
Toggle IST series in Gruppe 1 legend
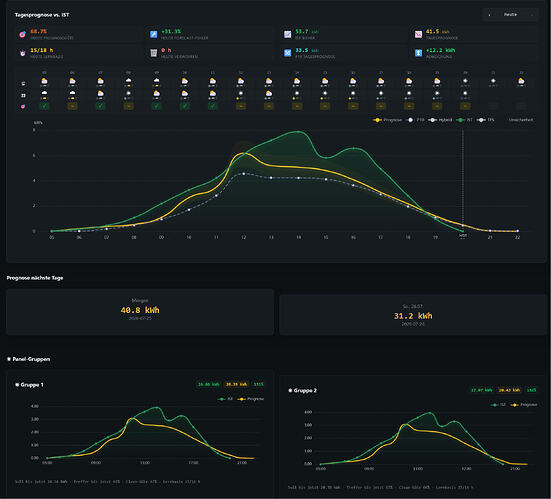coord(225,399)
